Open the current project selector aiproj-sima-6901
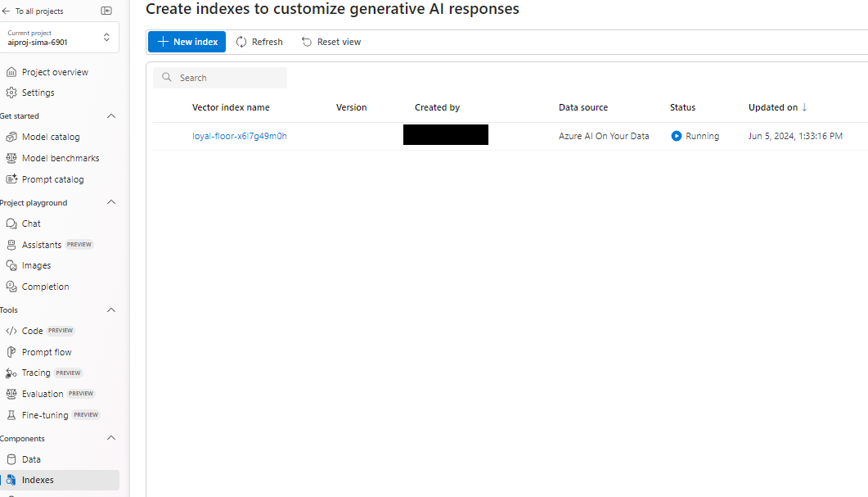Screen dimensions: 868x497 coord(59,38)
